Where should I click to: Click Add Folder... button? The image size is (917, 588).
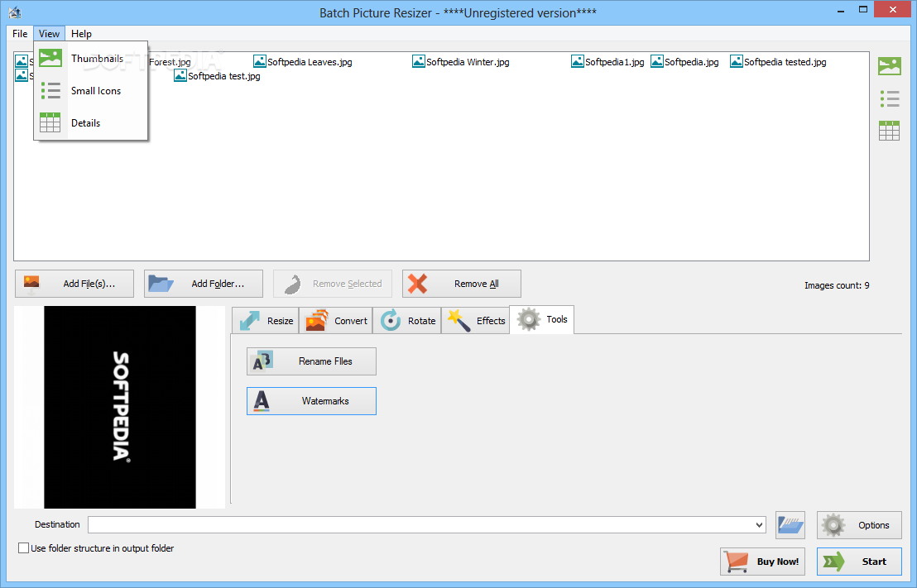[x=204, y=284]
